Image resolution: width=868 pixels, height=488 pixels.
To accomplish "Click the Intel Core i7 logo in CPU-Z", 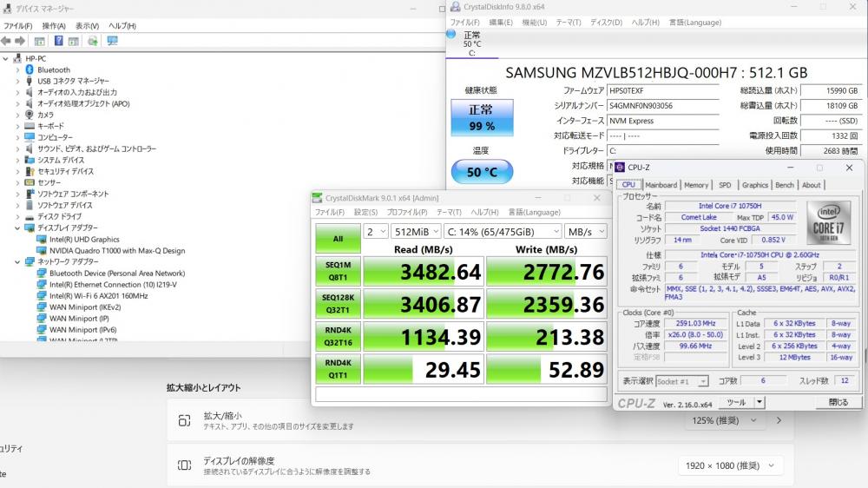I will tap(828, 222).
